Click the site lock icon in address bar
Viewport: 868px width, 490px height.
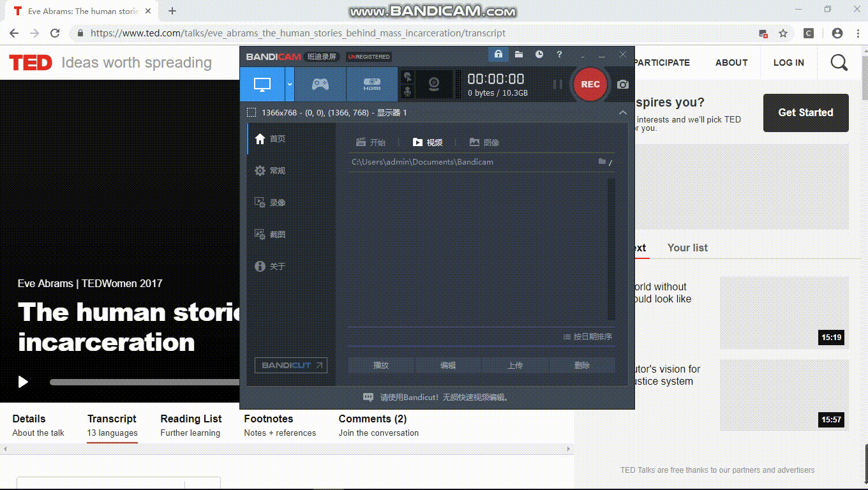tap(80, 33)
